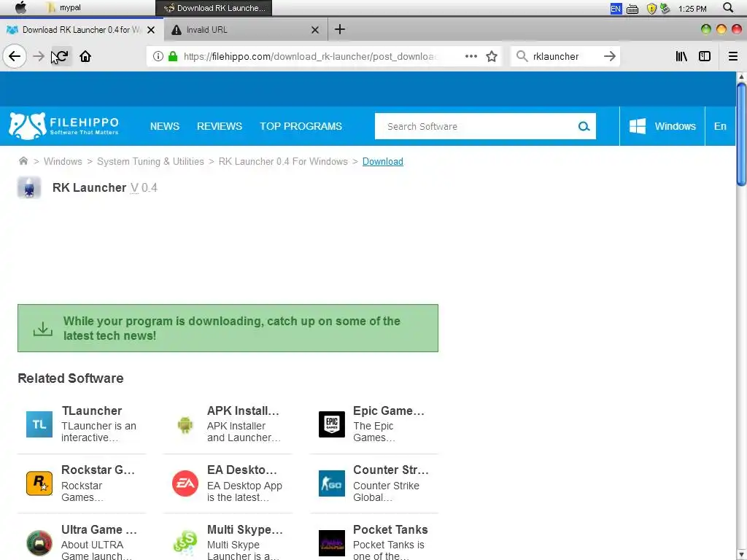Click the TLauncher TL icon

pyautogui.click(x=39, y=424)
